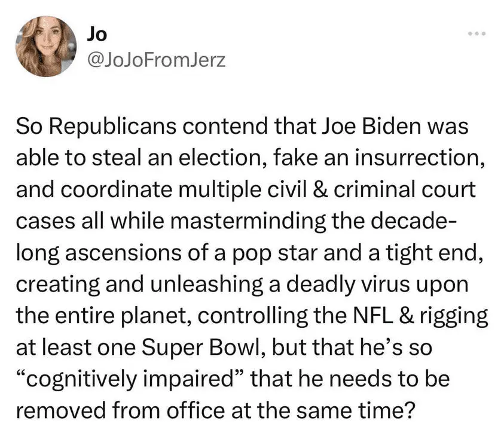Click the display name "Jo"
Screen dimensions: 504x448
(x=96, y=34)
